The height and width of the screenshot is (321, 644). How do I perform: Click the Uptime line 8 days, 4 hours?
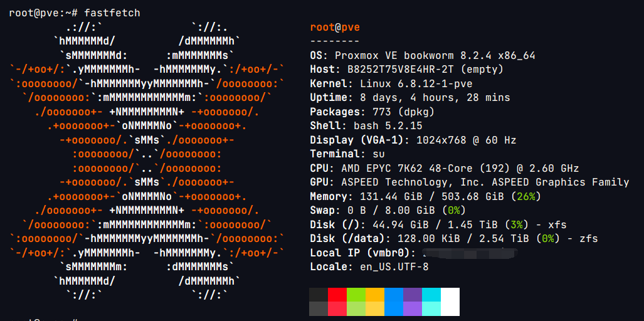pos(410,98)
